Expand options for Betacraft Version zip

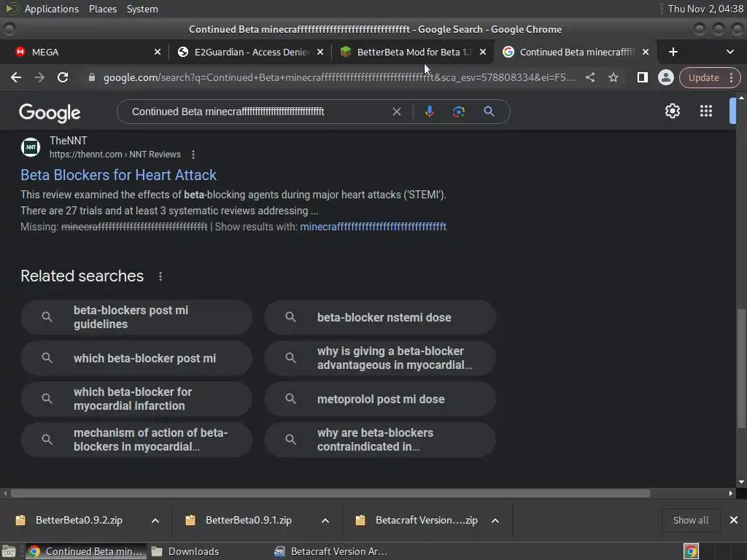coord(495,521)
